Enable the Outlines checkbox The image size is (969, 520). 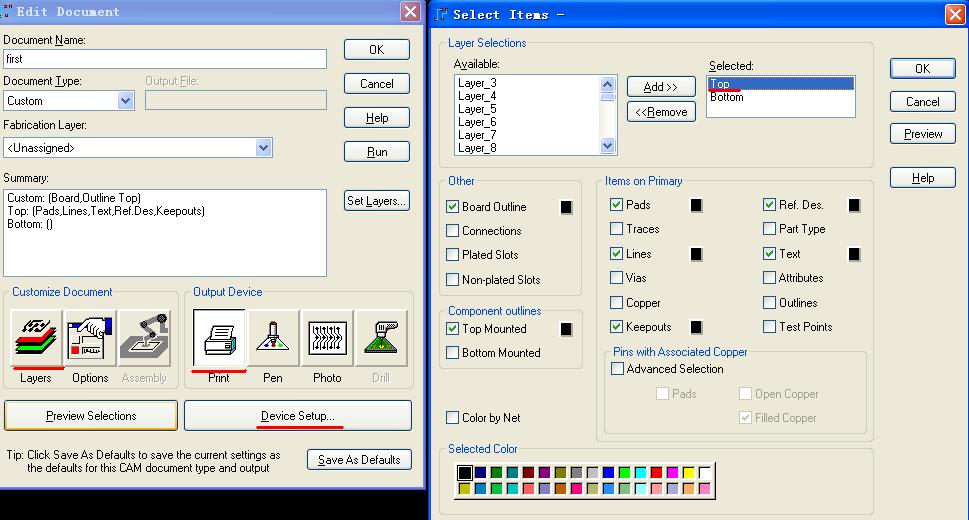coord(769,302)
